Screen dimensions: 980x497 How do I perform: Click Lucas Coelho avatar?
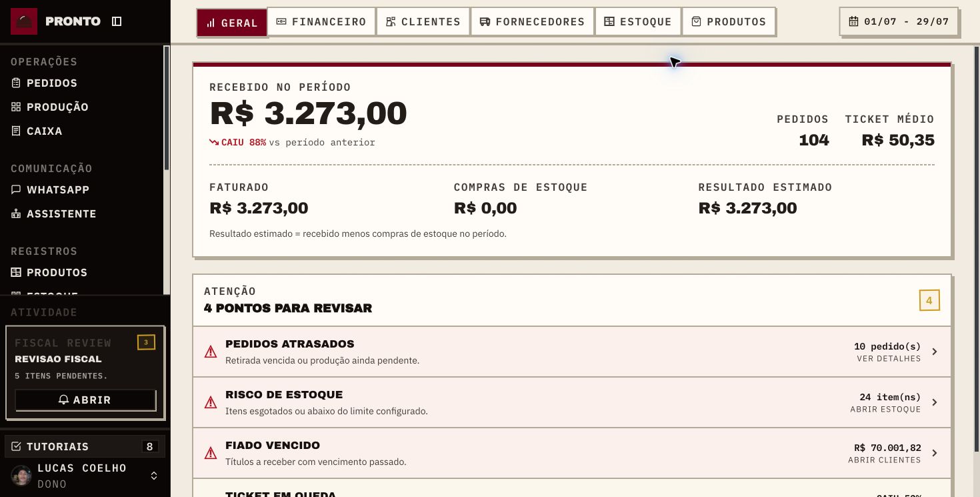click(21, 476)
